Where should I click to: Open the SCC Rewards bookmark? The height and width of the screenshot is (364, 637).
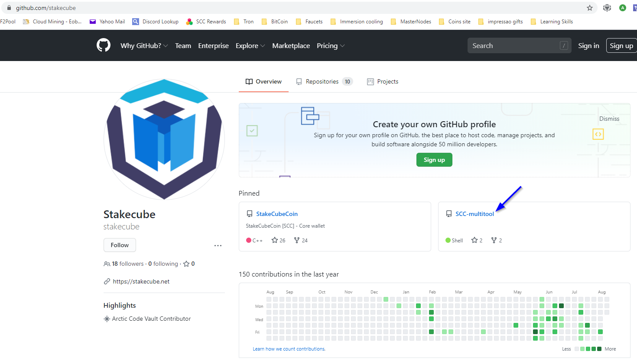[x=206, y=22]
